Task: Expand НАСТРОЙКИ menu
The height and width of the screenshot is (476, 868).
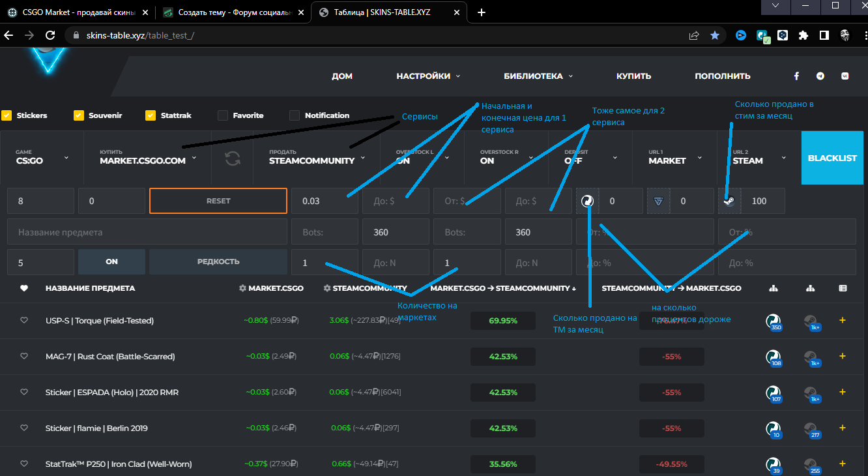Action: 428,76
